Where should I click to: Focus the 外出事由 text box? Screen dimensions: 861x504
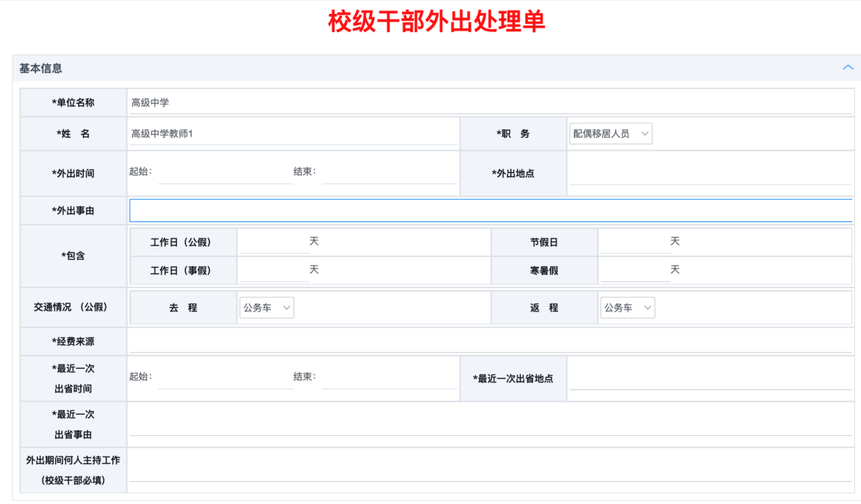point(490,210)
